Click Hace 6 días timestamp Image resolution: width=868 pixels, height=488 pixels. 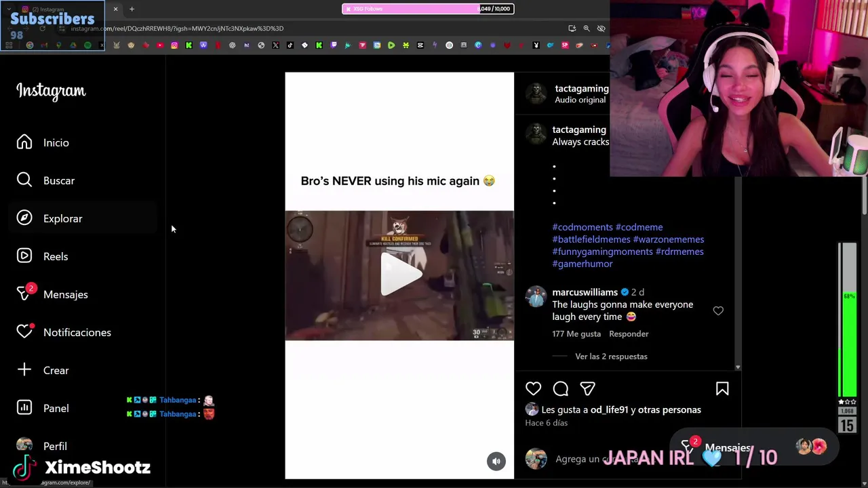click(547, 423)
